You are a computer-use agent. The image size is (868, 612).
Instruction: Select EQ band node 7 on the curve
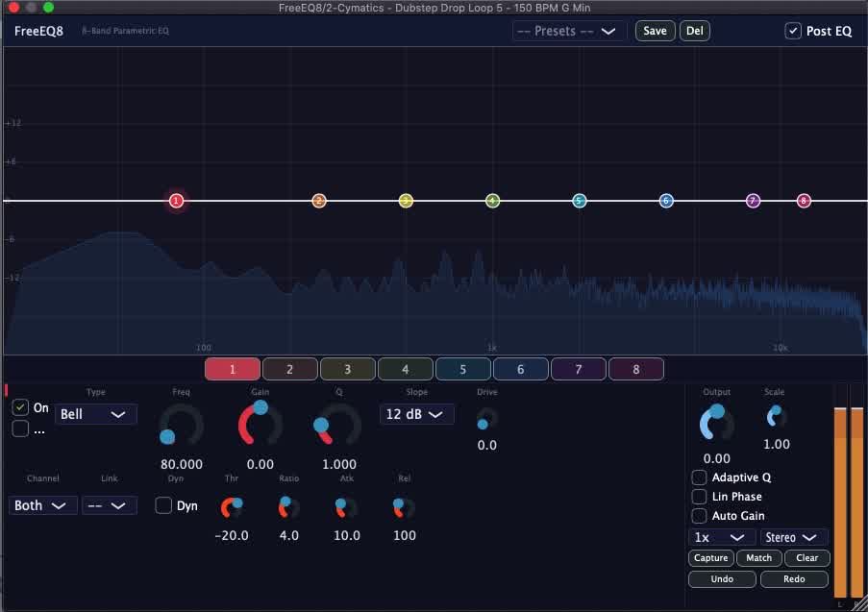coord(753,201)
